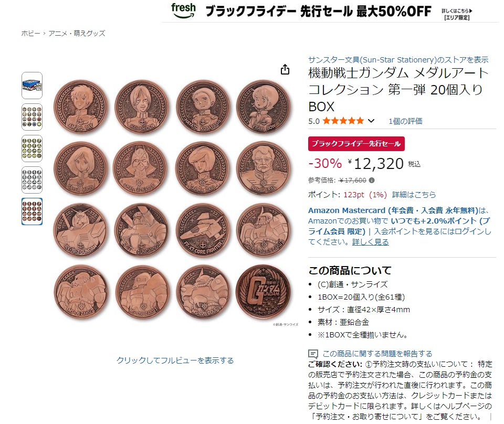This screenshot has height=424, width=504.
Task: Select the third thumbnail of gold medals
Action: click(x=32, y=149)
